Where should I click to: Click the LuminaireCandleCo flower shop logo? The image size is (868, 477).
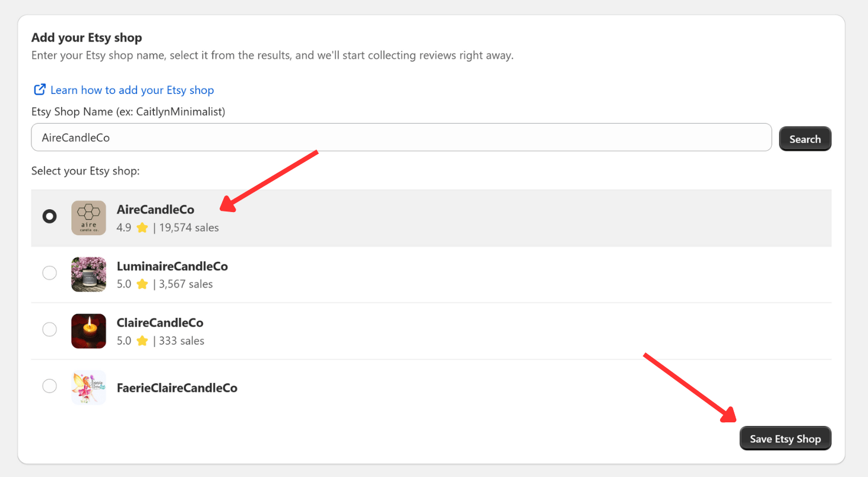click(x=88, y=274)
